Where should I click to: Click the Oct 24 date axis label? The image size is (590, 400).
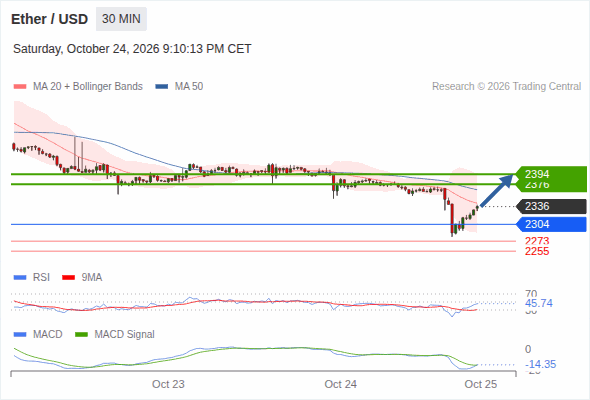(341, 384)
